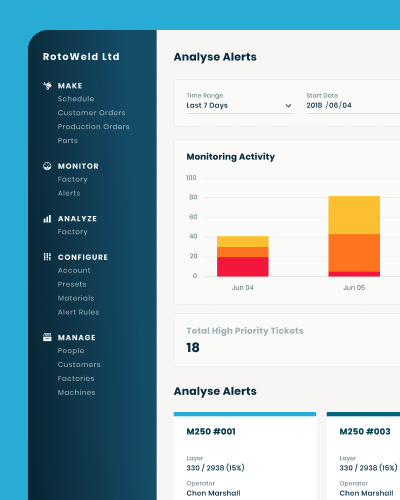Click the Jun 04 axis label

[x=243, y=288]
